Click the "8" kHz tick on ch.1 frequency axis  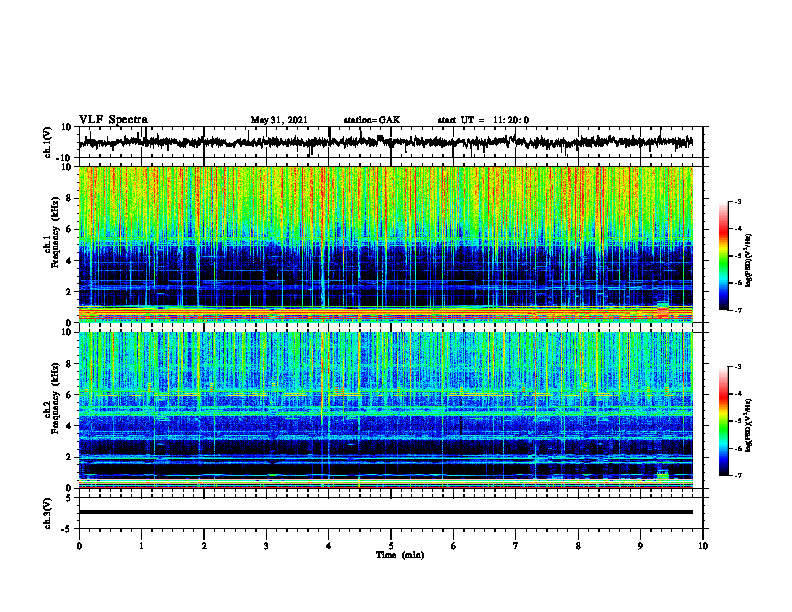pyautogui.click(x=70, y=198)
